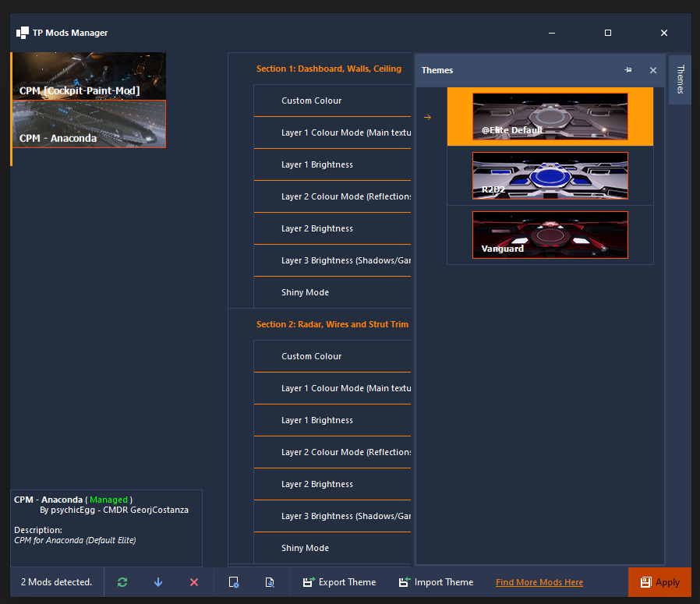Click the 'Description:' label
The width and height of the screenshot is (700, 604).
[38, 530]
